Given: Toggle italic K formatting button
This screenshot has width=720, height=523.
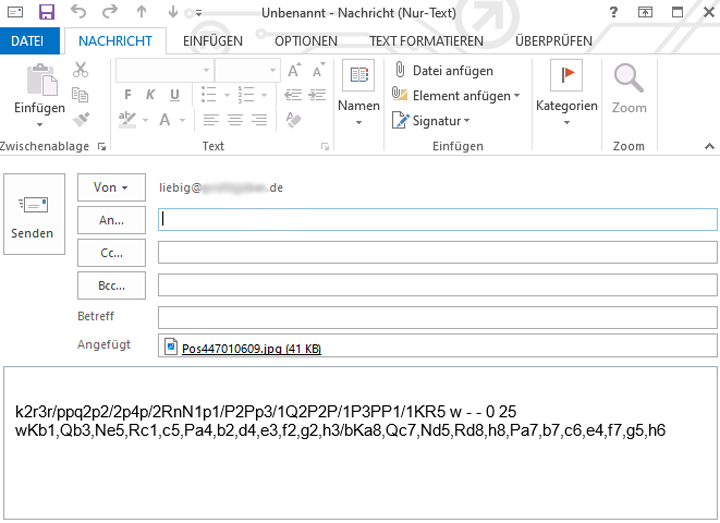Looking at the screenshot, I should click(148, 95).
